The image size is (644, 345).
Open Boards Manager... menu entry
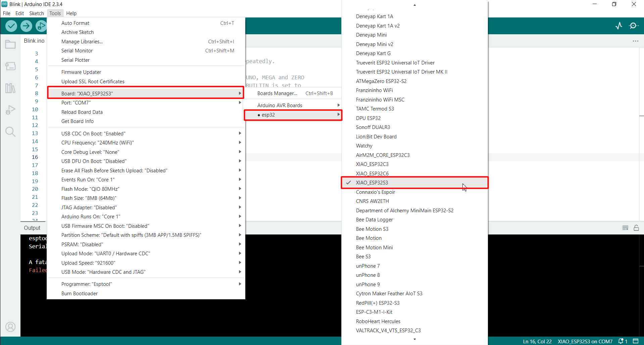(293, 93)
